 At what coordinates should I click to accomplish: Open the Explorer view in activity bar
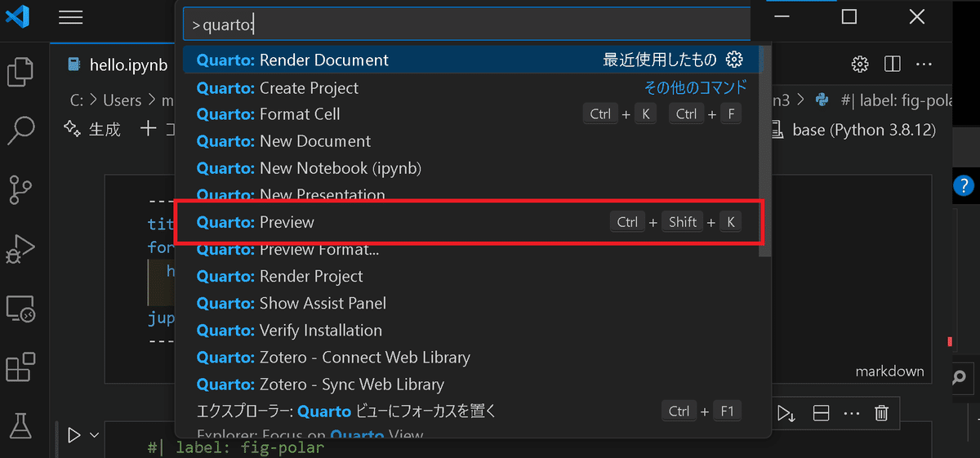point(20,72)
